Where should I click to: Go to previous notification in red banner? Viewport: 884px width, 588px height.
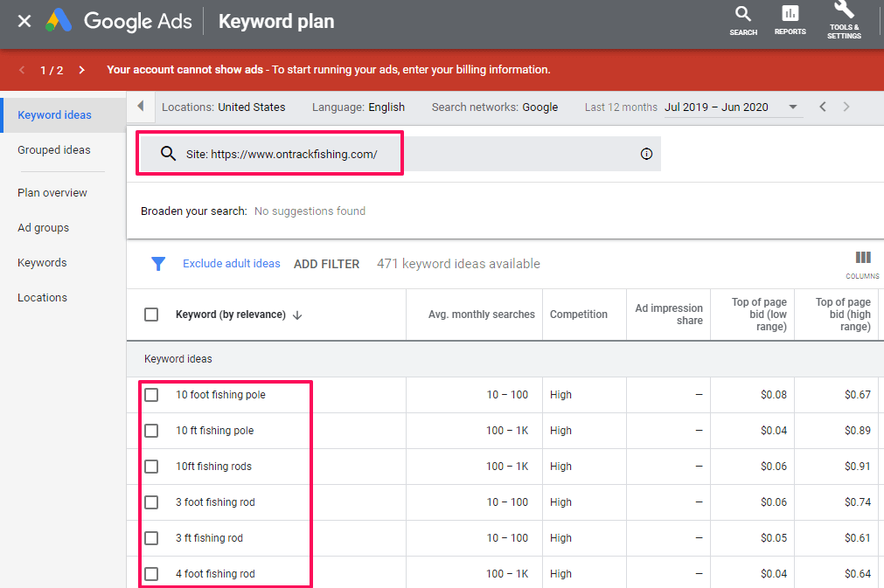coord(22,70)
